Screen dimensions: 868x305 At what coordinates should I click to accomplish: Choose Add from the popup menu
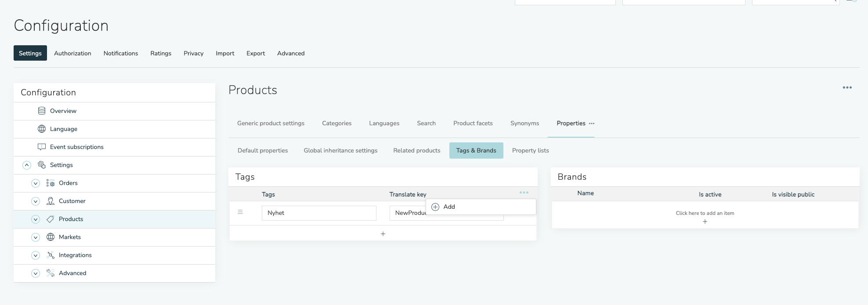click(x=481, y=207)
